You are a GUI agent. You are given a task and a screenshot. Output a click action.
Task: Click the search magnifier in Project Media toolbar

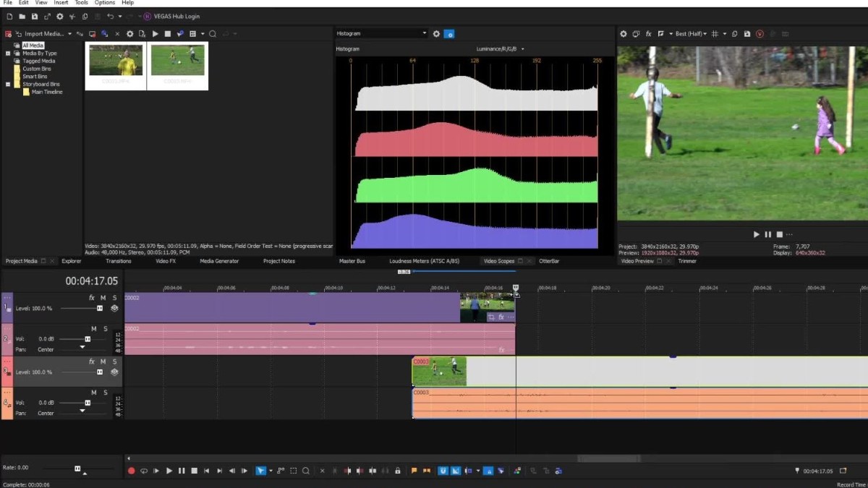tap(213, 33)
